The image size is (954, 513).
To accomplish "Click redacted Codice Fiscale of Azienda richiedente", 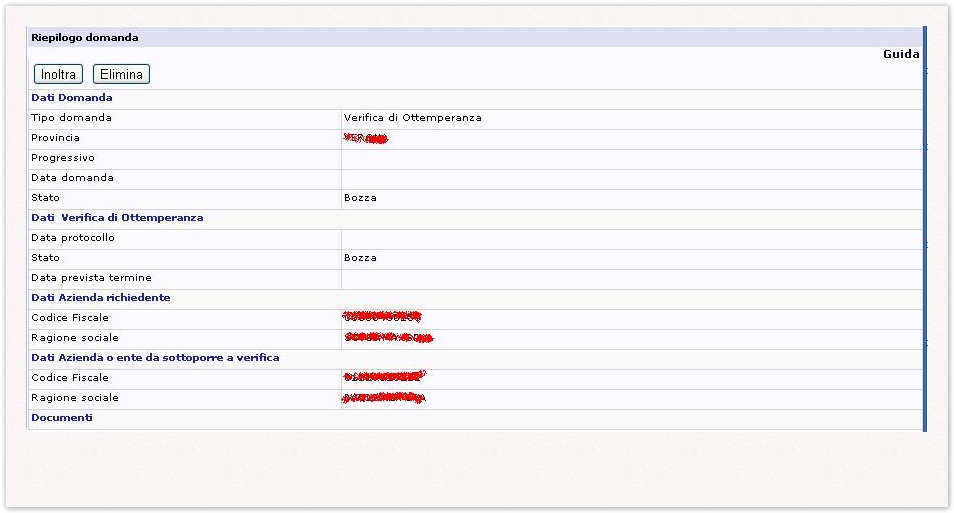I will tap(382, 317).
